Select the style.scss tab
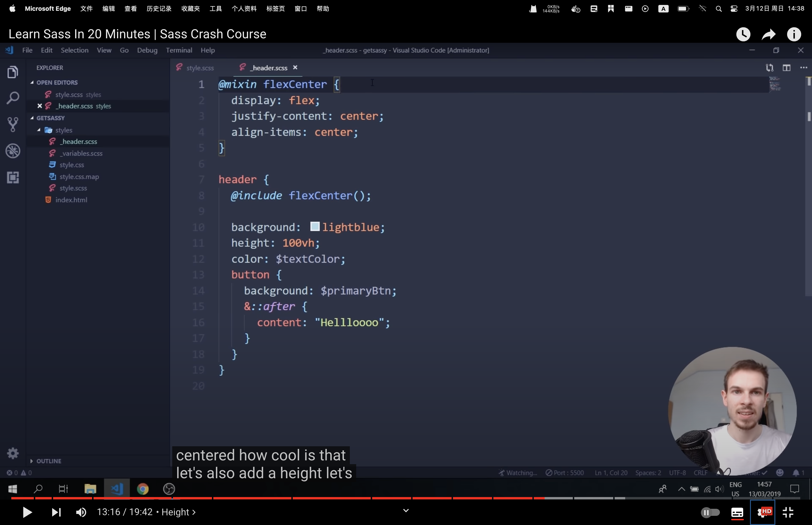 coord(200,67)
